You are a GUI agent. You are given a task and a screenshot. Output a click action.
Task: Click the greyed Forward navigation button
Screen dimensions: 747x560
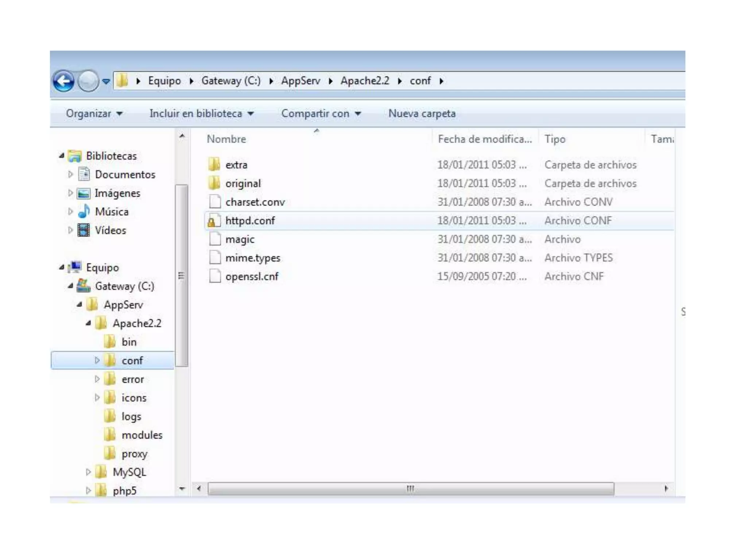pos(88,81)
